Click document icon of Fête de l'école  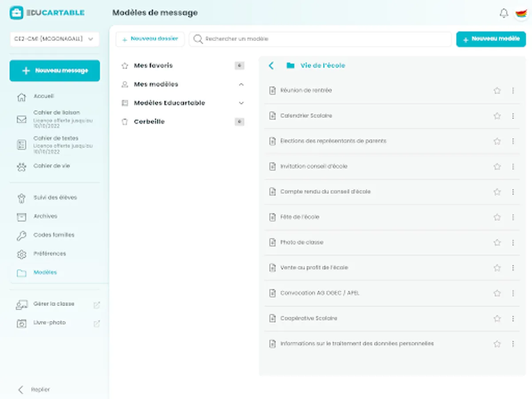pyautogui.click(x=273, y=217)
